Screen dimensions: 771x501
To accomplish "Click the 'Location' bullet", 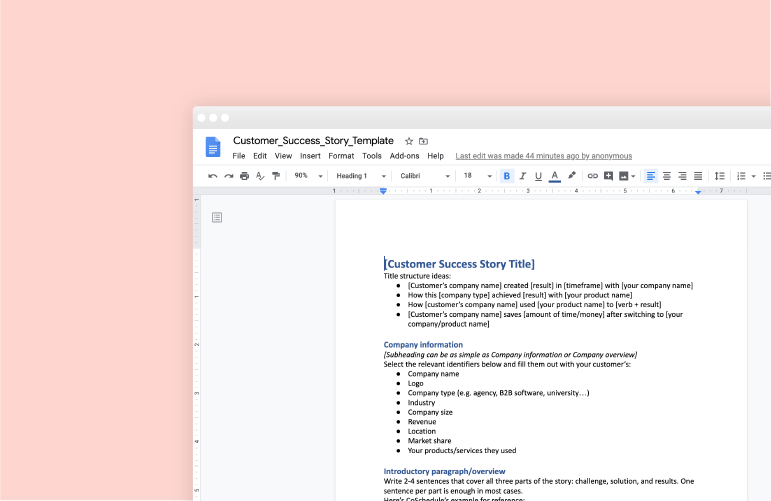I will pos(422,431).
